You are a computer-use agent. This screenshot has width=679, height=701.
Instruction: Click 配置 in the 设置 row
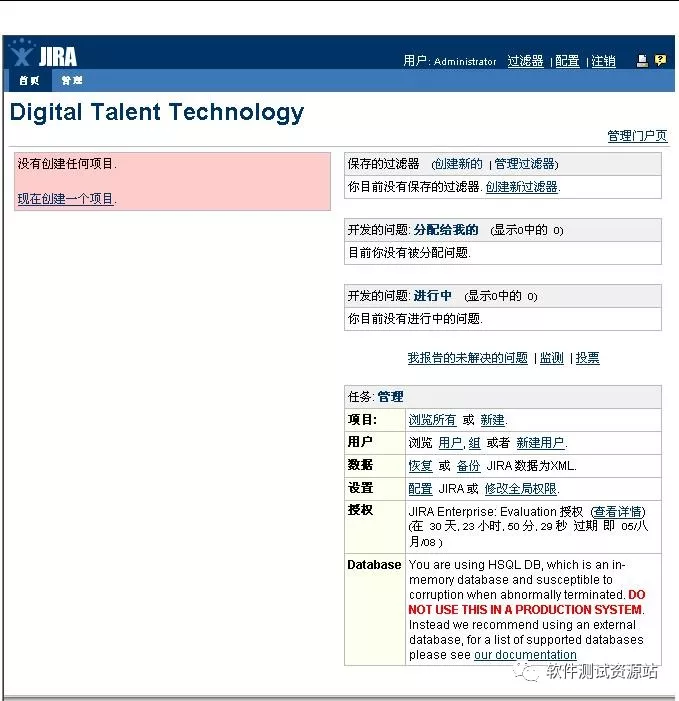pyautogui.click(x=420, y=489)
